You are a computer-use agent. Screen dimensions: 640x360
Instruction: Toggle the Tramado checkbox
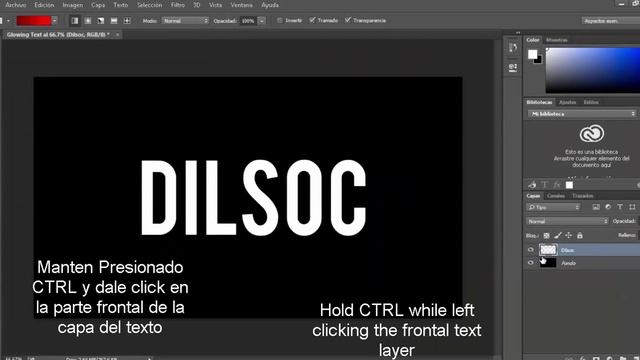(x=312, y=20)
